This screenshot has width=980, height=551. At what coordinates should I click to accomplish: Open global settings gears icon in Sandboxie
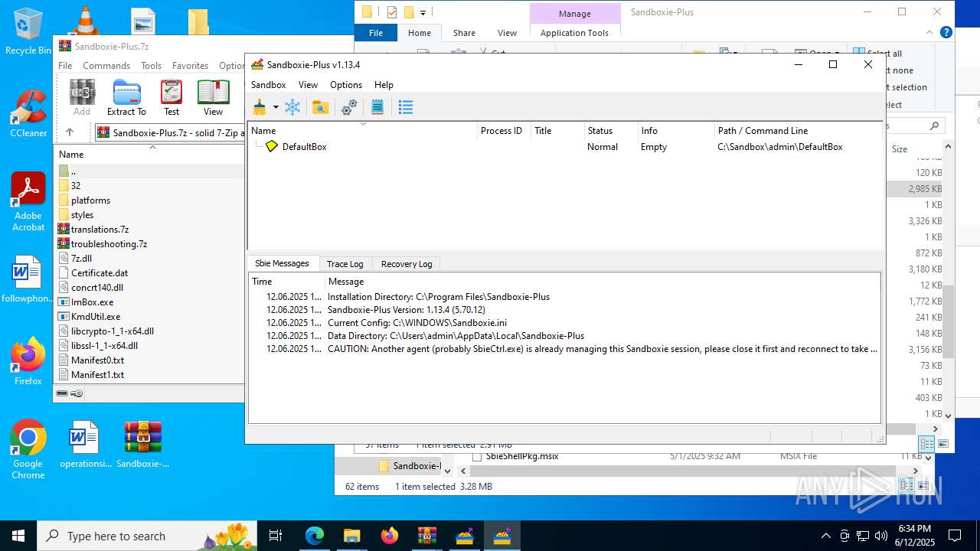349,108
